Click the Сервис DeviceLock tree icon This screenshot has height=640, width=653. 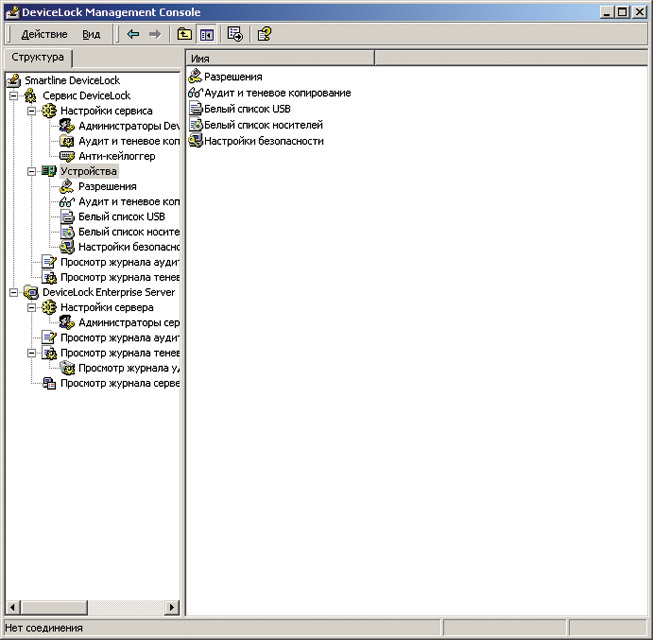pos(31,96)
